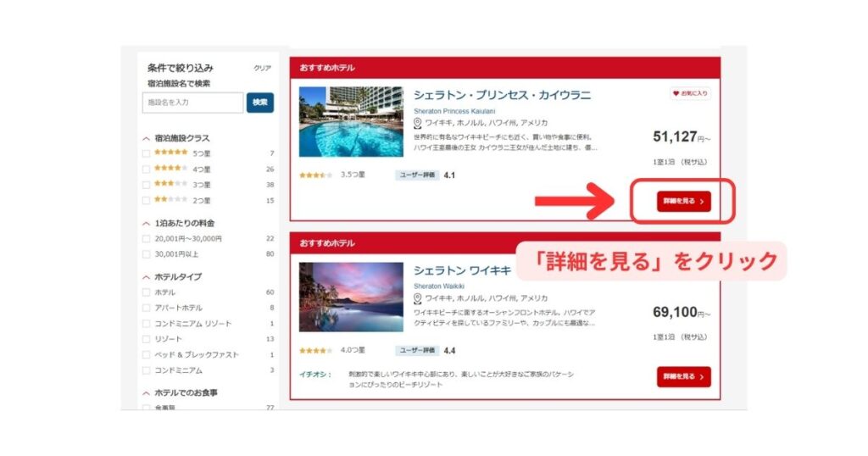This screenshot has height=456, width=868.
Task: Focus the 施設名を入力 search field
Action: 192,103
